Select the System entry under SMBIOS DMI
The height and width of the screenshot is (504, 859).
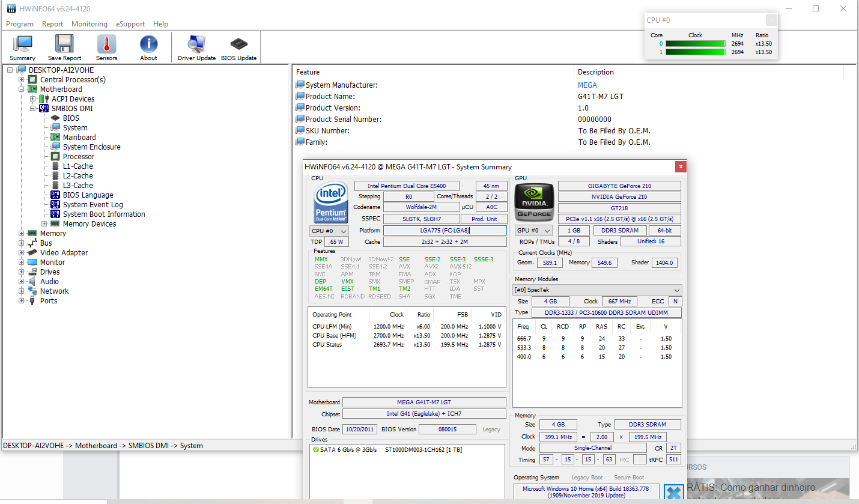(75, 127)
